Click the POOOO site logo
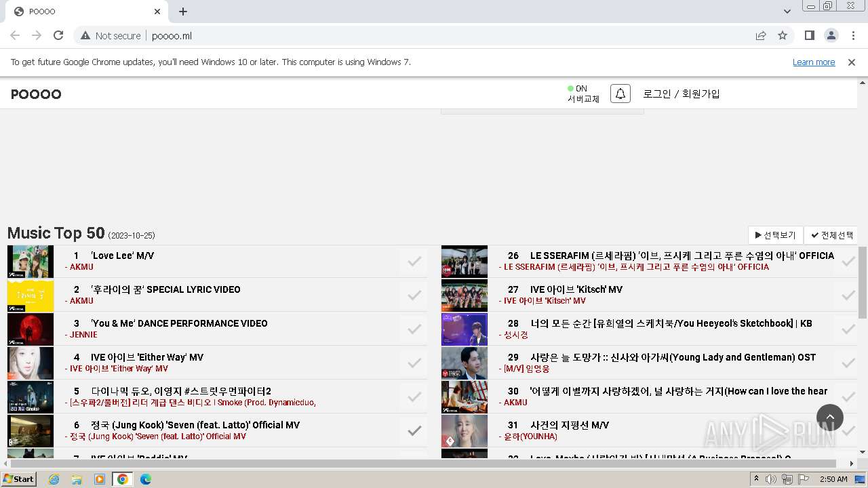Viewport: 868px width, 488px height. [36, 94]
